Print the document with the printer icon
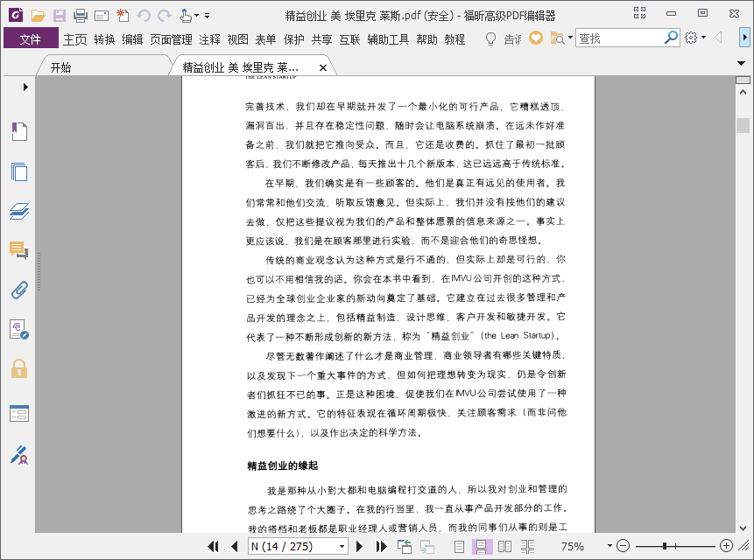754x560 pixels. [81, 16]
